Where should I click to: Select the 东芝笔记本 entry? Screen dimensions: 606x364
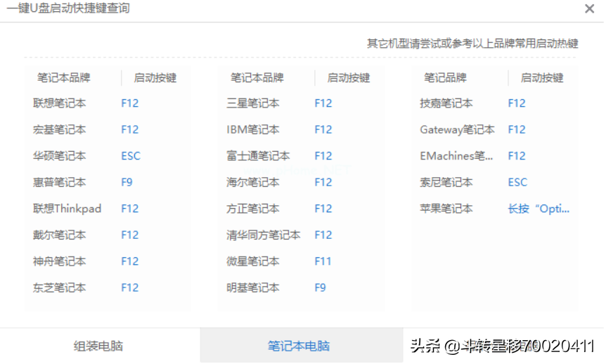click(x=60, y=287)
